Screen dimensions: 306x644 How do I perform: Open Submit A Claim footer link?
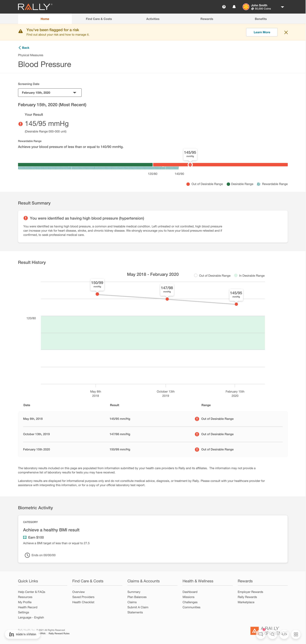tap(138, 607)
